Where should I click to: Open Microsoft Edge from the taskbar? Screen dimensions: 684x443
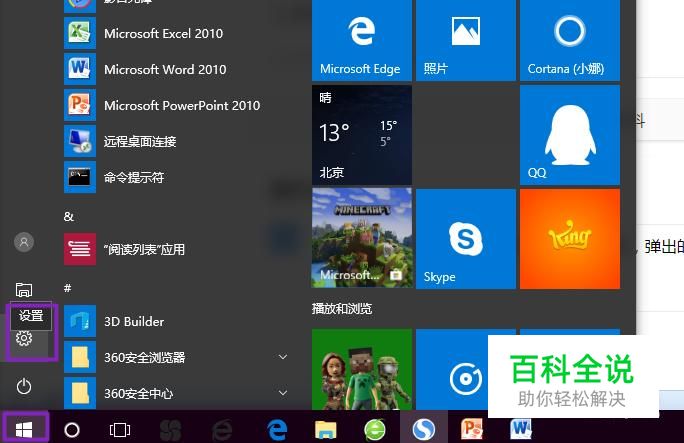pyautogui.click(x=277, y=430)
